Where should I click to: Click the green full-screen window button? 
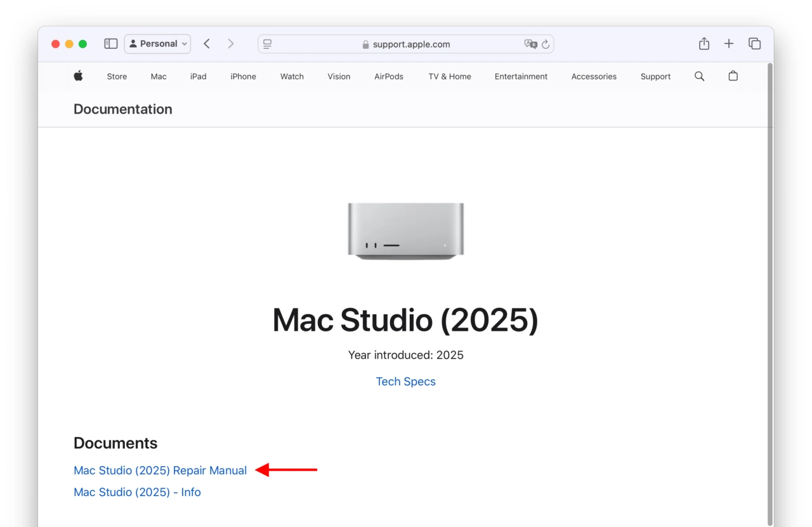pos(82,44)
